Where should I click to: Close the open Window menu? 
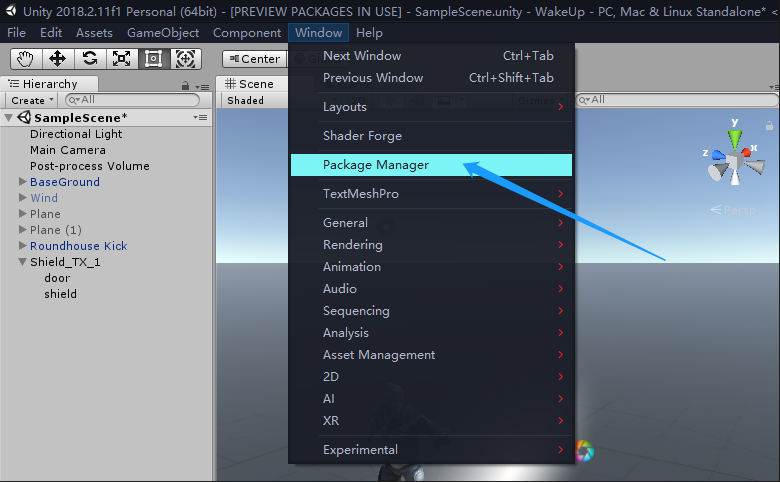tap(318, 33)
